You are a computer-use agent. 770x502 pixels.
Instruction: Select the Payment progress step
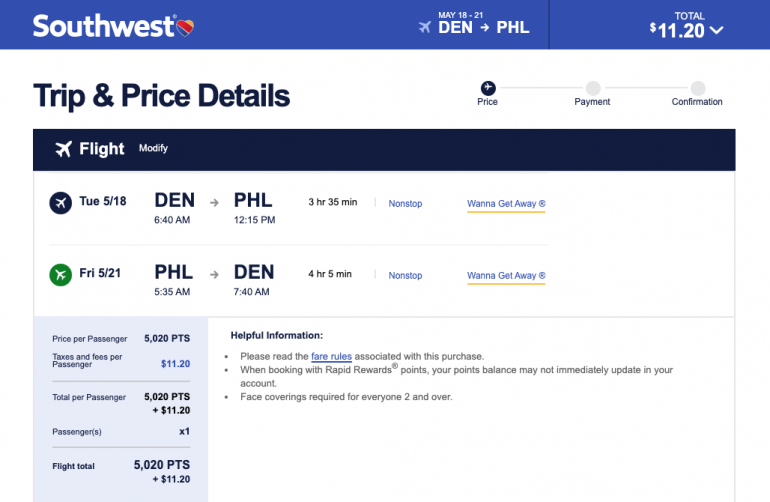coord(593,88)
